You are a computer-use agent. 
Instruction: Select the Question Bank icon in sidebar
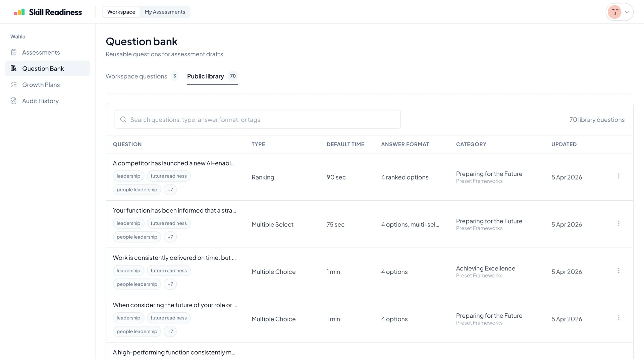click(x=13, y=68)
